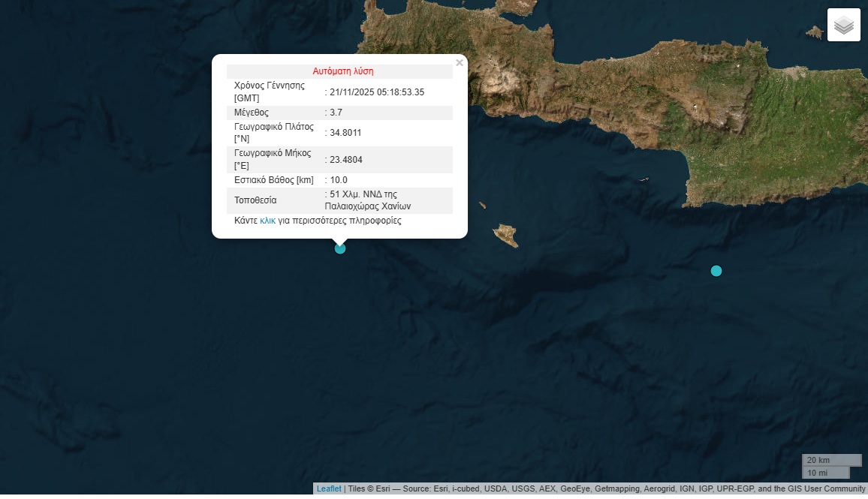The height and width of the screenshot is (499, 868).
Task: Click the longitude value 23.4804
Action: click(x=345, y=160)
